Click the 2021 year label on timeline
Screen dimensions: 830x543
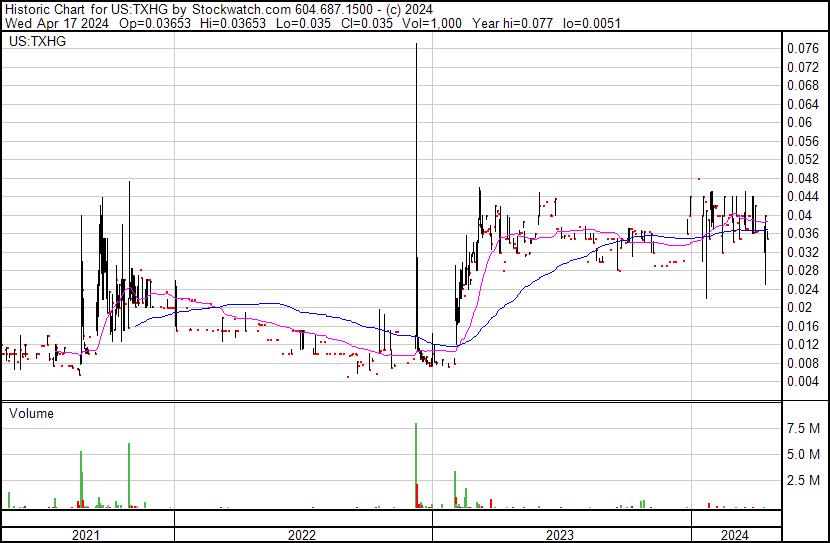[86, 535]
